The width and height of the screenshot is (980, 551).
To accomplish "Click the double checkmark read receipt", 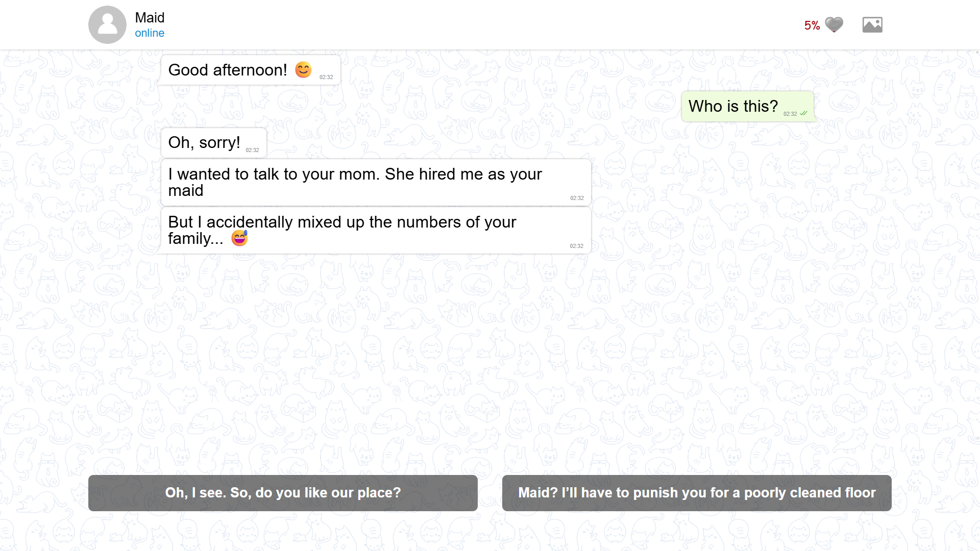I will coord(804,114).
